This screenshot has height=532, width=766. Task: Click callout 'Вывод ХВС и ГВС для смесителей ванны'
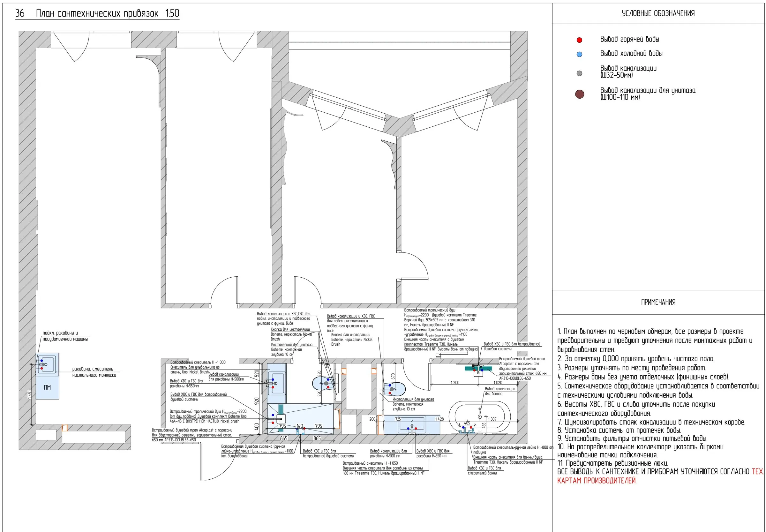coord(484,471)
